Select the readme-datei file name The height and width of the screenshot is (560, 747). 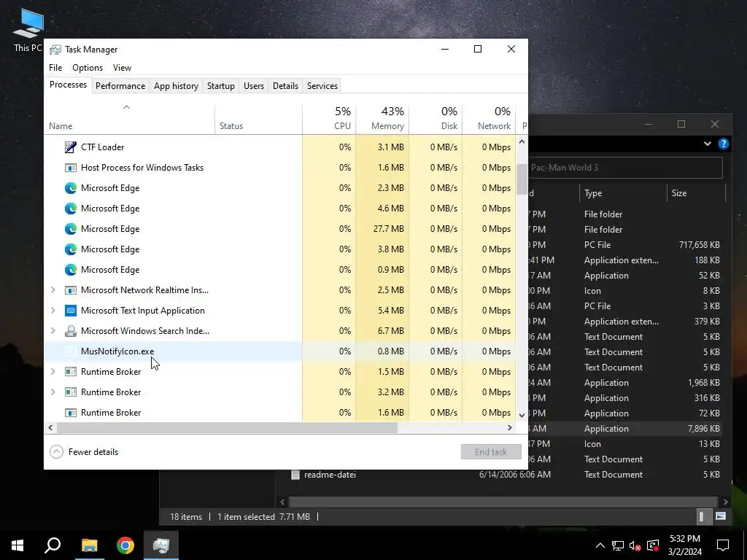pyautogui.click(x=330, y=475)
